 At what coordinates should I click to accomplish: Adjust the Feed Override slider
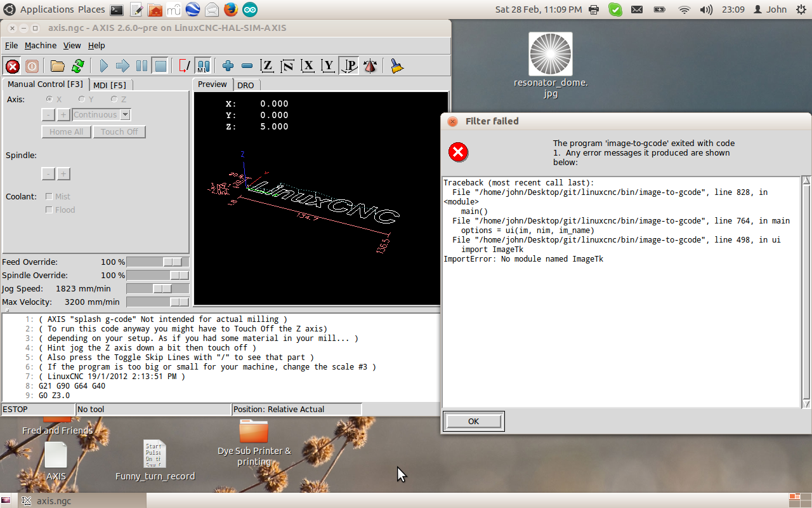(x=158, y=262)
